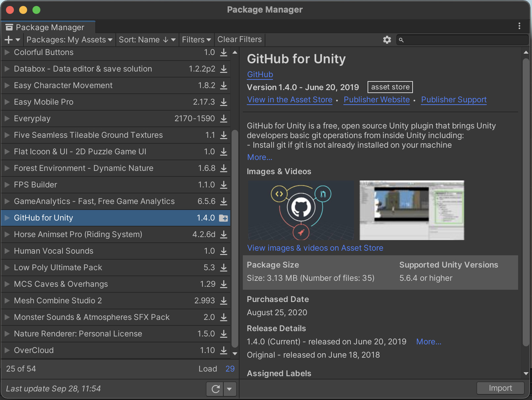Click download icon for MCS Caves & Overhangs

pyautogui.click(x=224, y=284)
